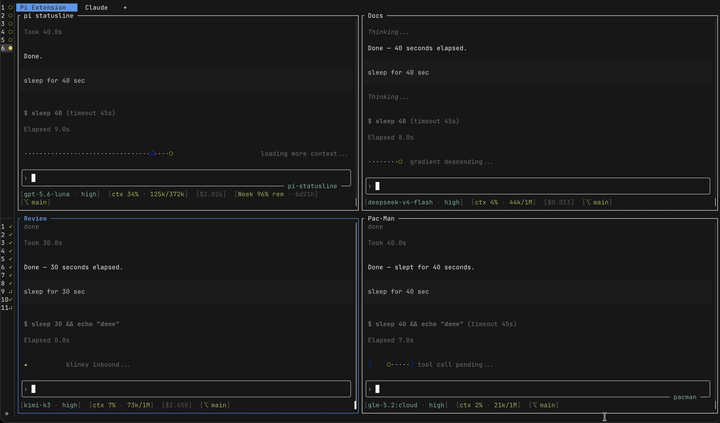This screenshot has height=423, width=720.
Task: Add a new tab with plus icon
Action: (x=125, y=7)
